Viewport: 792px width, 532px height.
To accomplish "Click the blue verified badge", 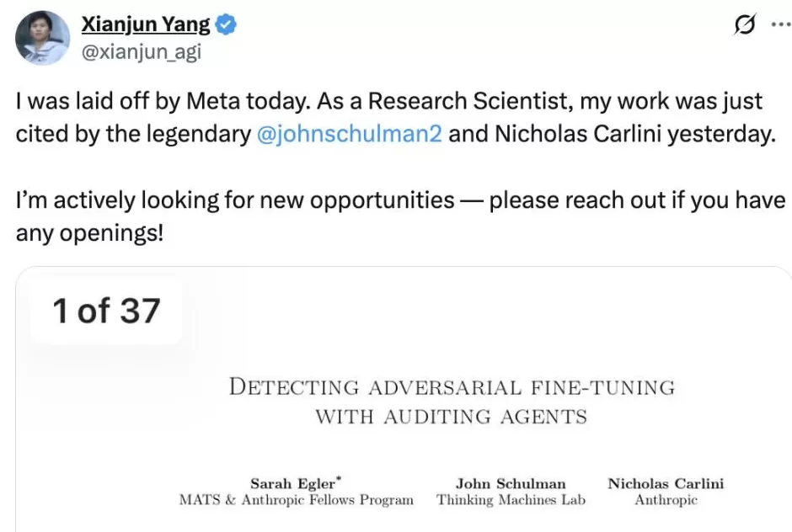I will 227,25.
